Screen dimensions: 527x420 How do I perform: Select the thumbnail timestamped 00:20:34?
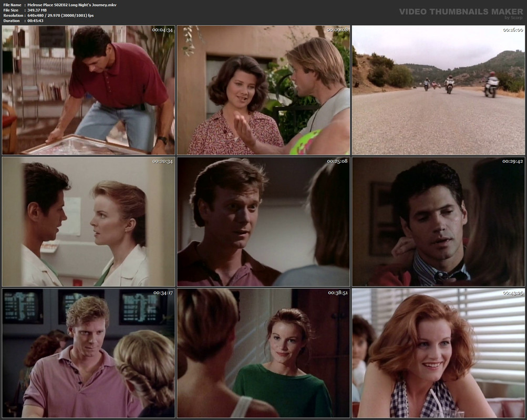(x=88, y=222)
